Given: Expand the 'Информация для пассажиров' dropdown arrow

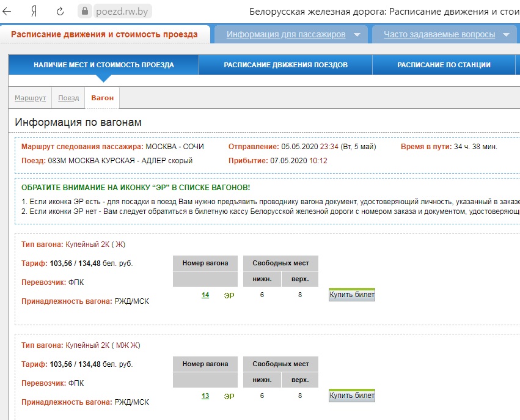Looking at the screenshot, I should click(x=357, y=35).
